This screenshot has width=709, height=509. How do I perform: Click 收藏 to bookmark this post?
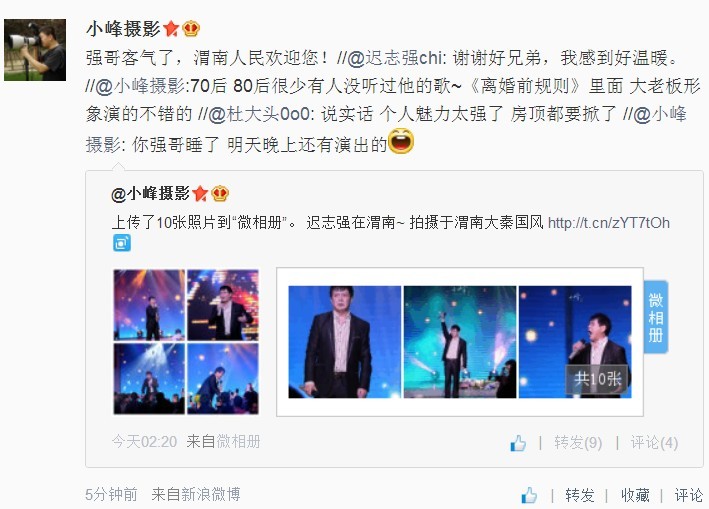tap(635, 495)
